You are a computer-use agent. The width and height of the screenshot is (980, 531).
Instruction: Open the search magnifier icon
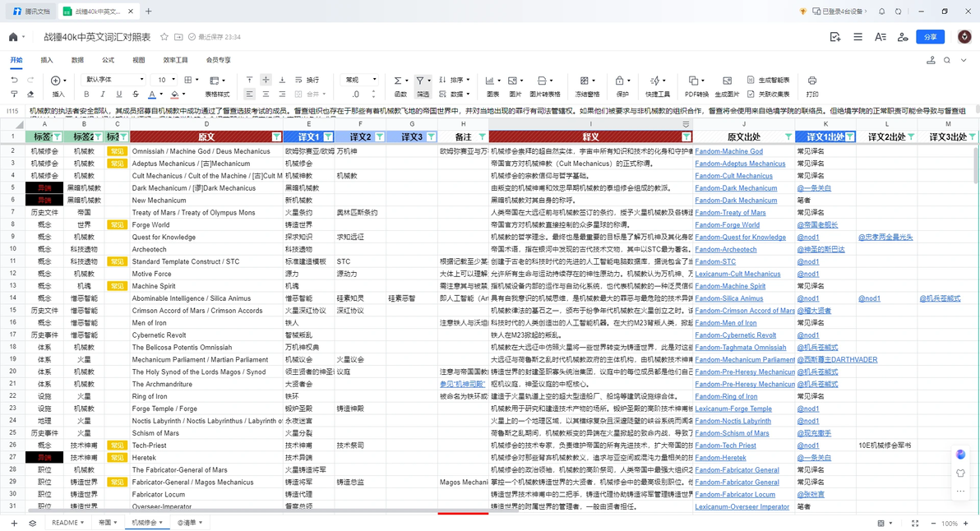pos(947,60)
